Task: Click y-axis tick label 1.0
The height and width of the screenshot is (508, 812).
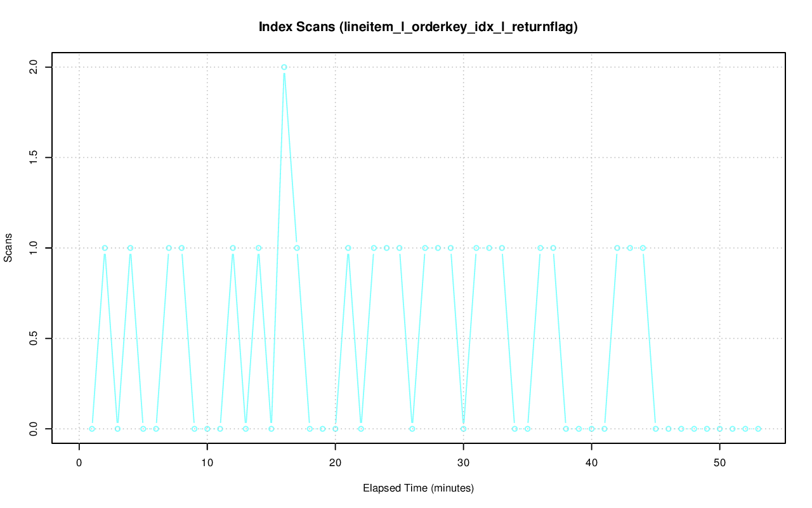Action: [33, 248]
